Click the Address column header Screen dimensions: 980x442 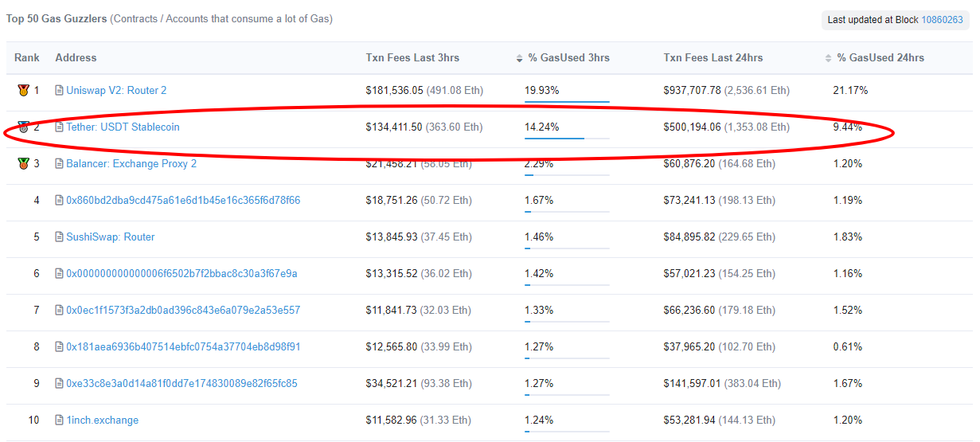(x=76, y=58)
